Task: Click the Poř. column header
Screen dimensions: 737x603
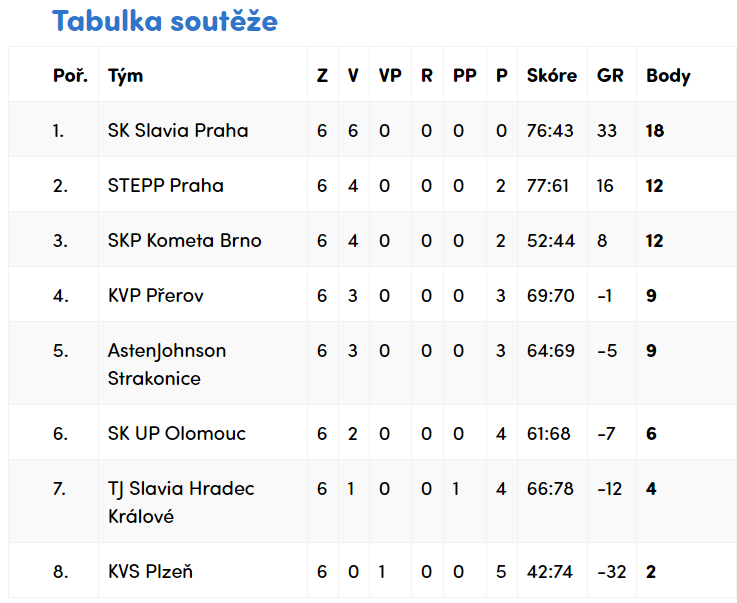Action: point(71,75)
